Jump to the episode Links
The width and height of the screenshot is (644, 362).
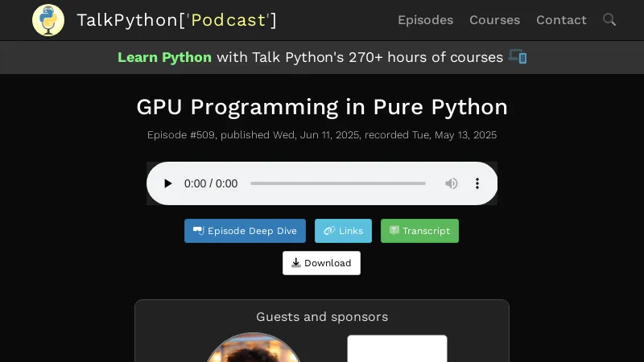(343, 231)
